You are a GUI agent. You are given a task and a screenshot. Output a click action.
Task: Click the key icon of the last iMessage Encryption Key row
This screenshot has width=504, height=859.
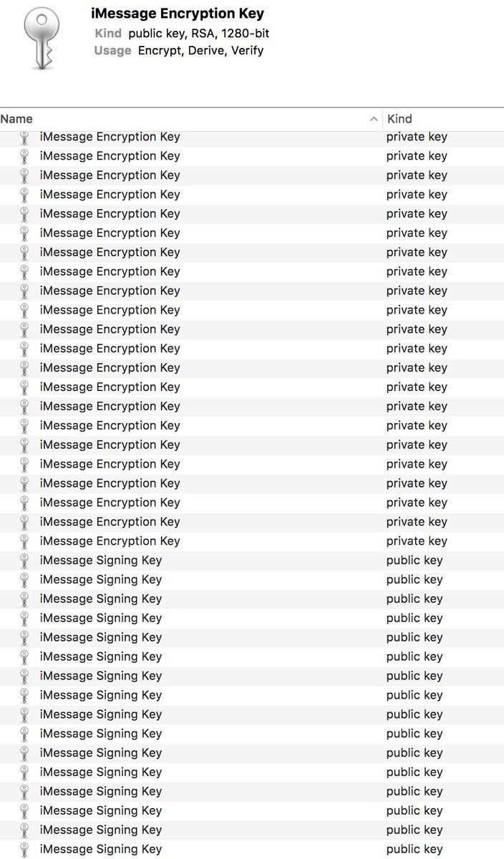[x=24, y=541]
